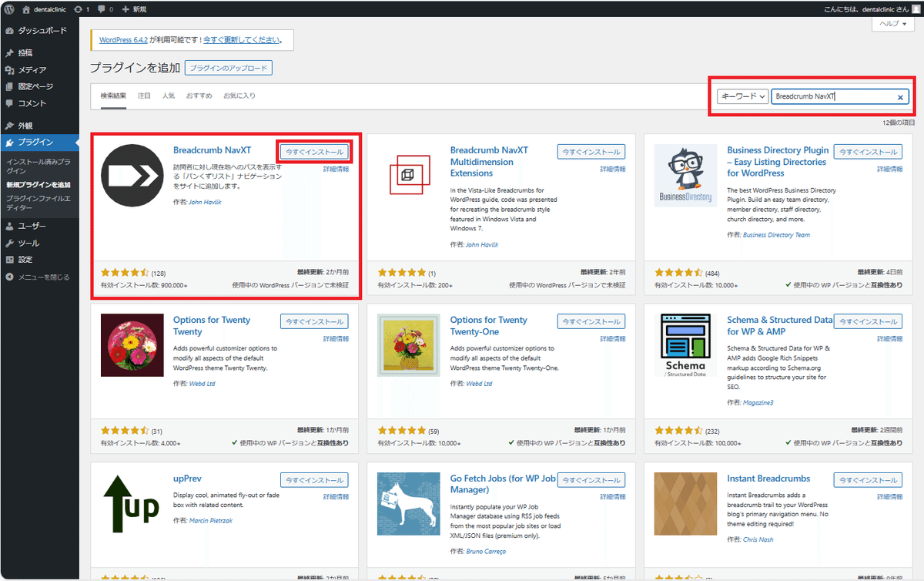Click Go Fetch Jobs dog icon
Screen dimensions: 924x581
click(410, 504)
